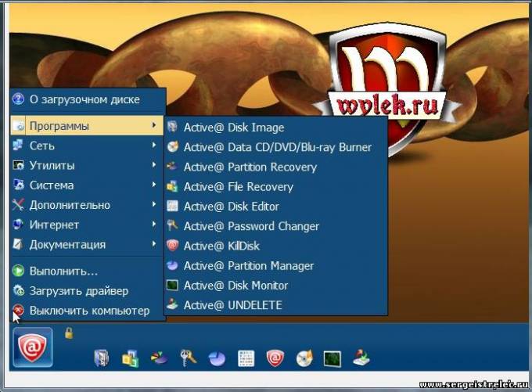This screenshot has height=392, width=532.
Task: Click the Disk Monitor icon in submenu
Action: pos(172,285)
